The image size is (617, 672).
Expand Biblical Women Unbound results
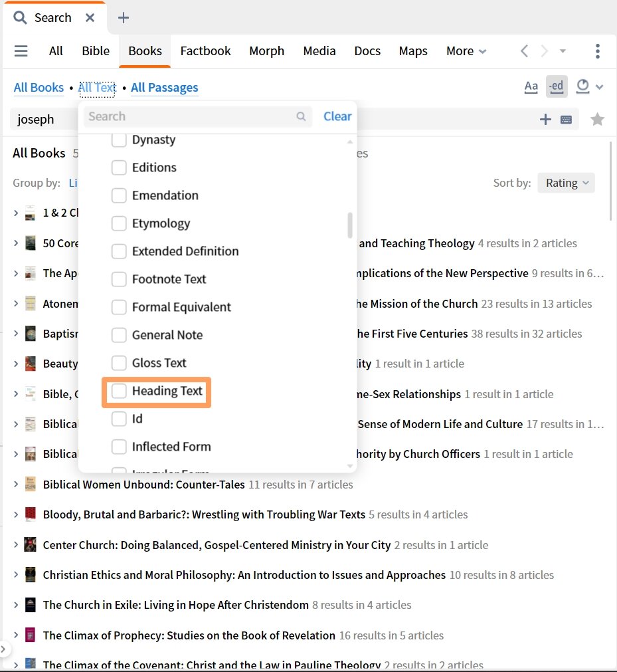(16, 485)
